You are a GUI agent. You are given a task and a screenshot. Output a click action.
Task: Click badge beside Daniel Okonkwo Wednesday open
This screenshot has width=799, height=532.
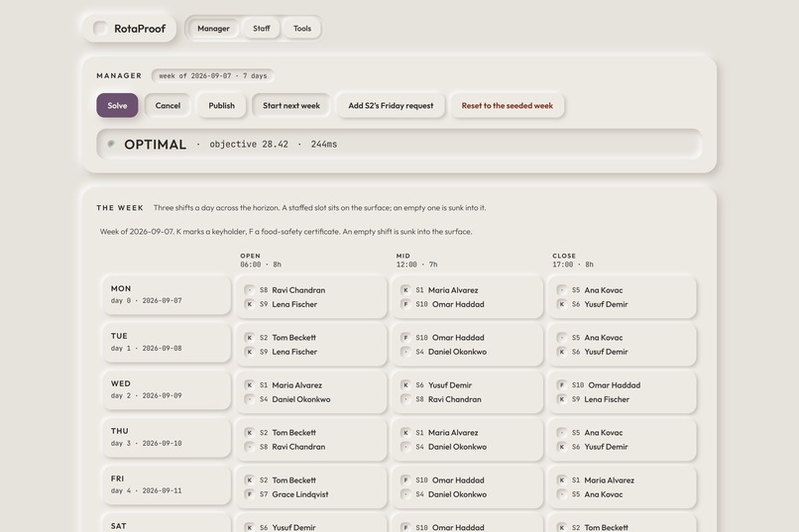(249, 399)
